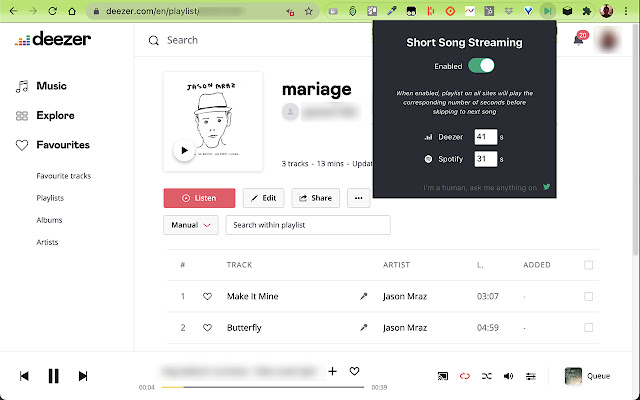Seek in the player progress bar
Viewport: 640px width, 400px height.
pos(262,387)
